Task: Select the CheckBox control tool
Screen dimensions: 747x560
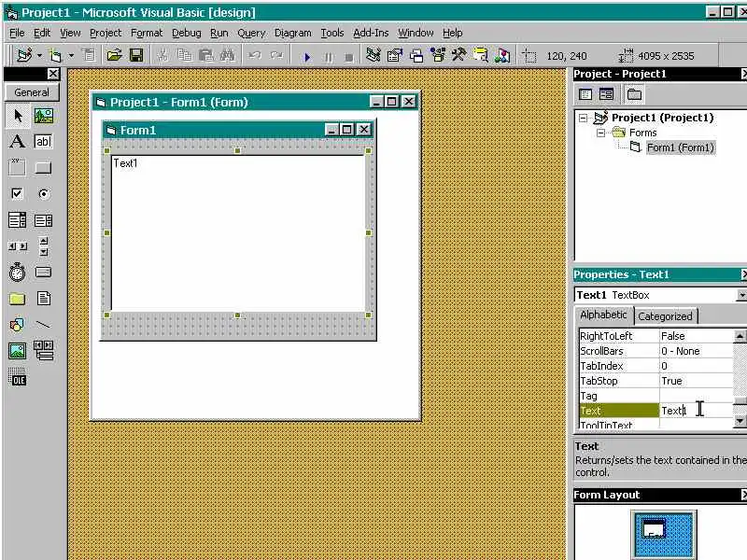Action: point(18,194)
